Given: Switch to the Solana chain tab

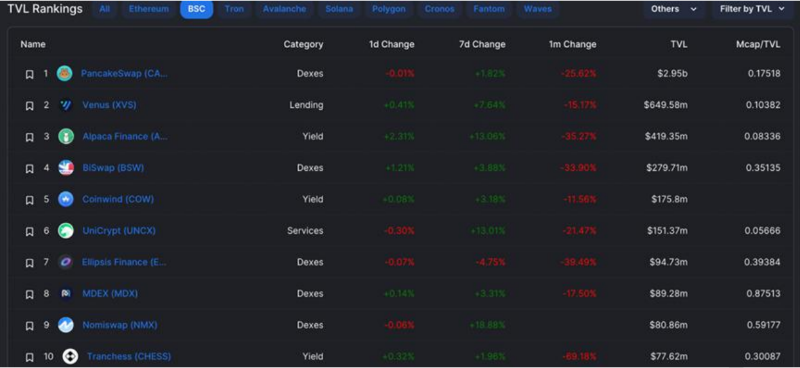Looking at the screenshot, I should 339,9.
